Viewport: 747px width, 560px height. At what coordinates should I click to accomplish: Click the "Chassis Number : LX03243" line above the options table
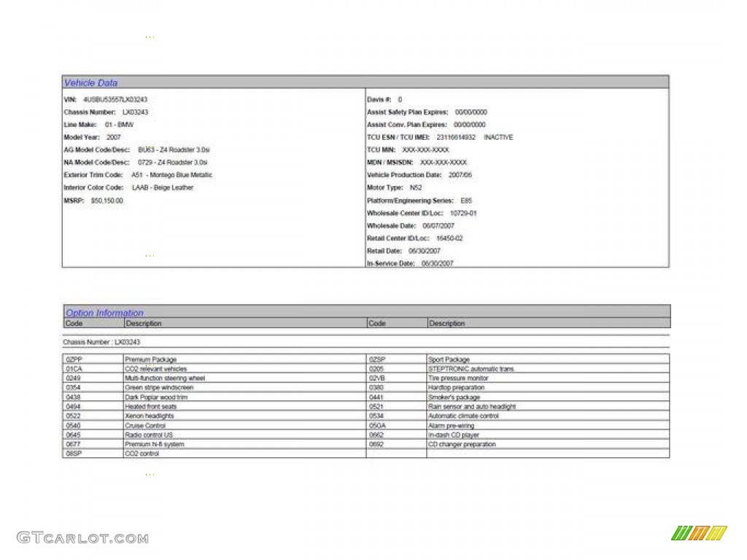(x=101, y=342)
